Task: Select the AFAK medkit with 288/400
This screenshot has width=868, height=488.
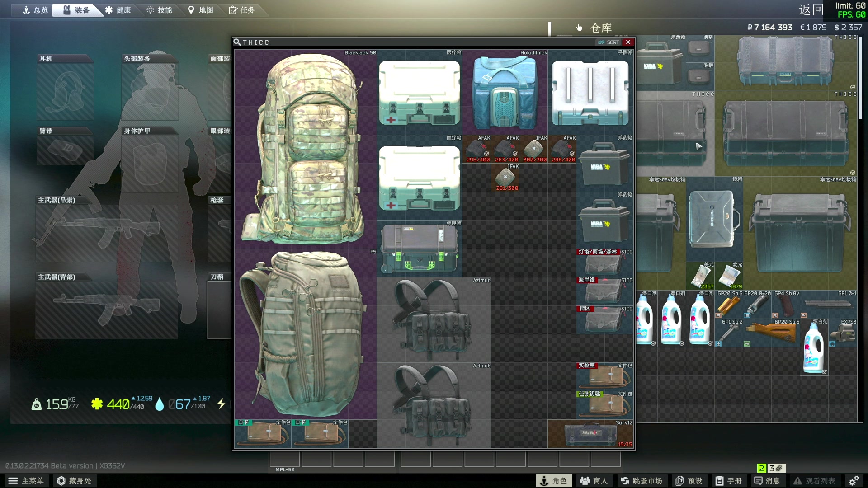Action: (x=562, y=149)
